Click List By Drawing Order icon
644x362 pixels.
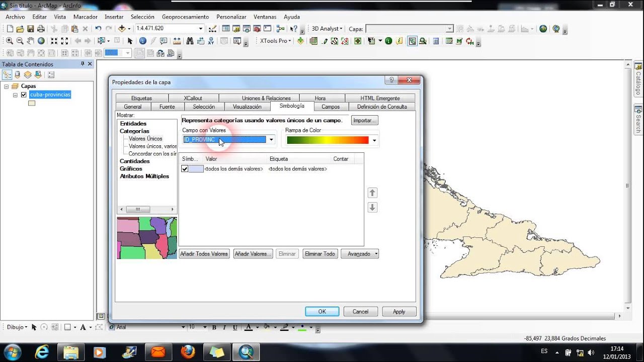coord(7,74)
